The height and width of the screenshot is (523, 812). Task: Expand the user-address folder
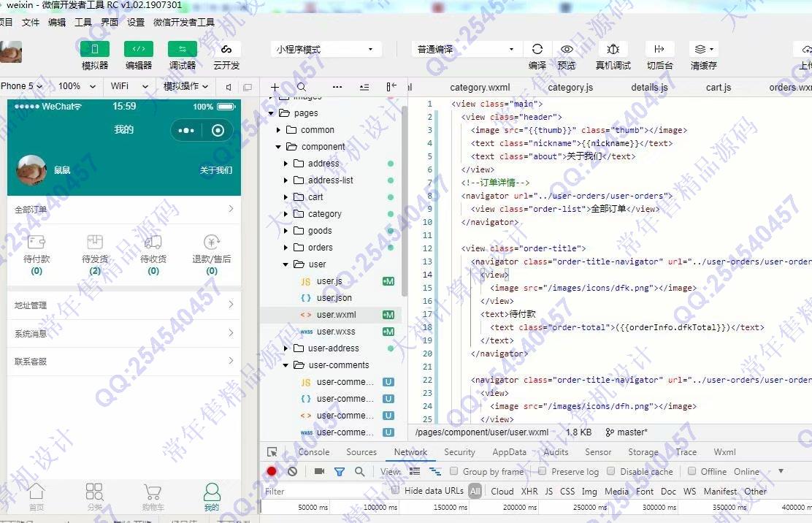tap(286, 348)
